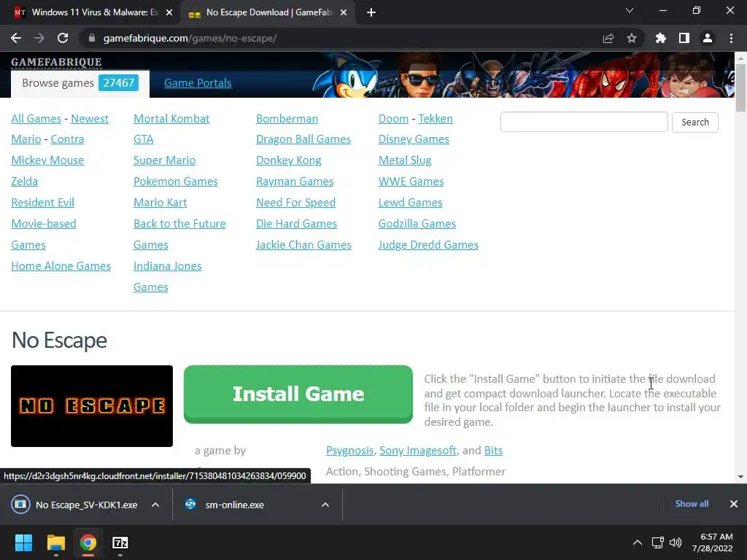Open a new tab with the plus button

pos(371,12)
